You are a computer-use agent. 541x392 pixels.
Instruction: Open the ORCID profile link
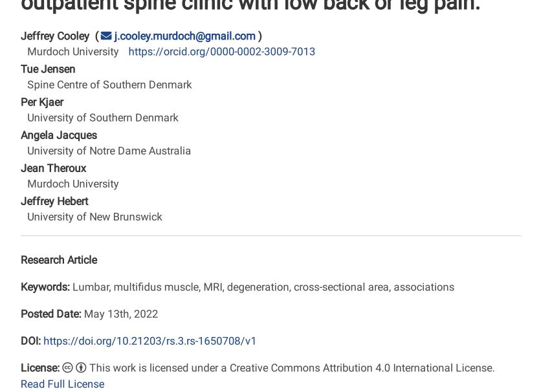pos(221,52)
